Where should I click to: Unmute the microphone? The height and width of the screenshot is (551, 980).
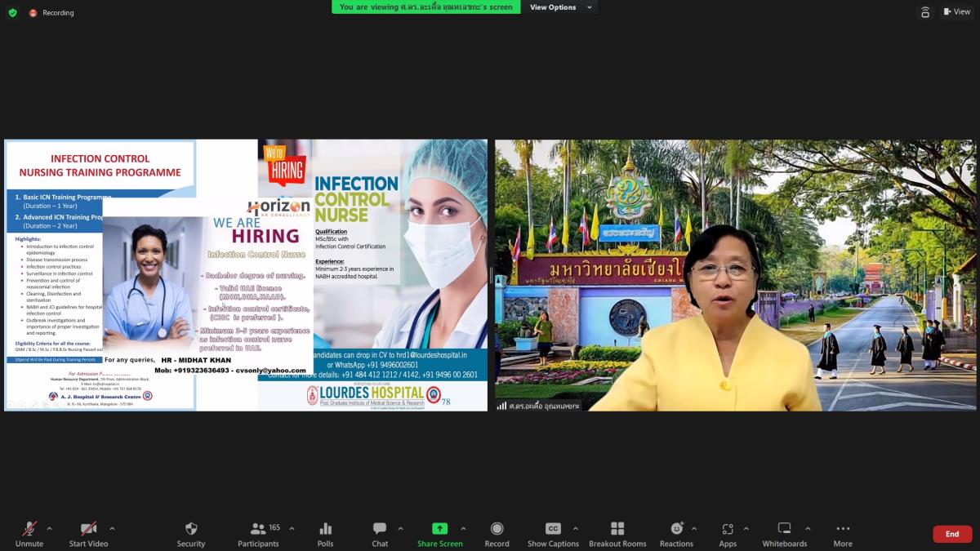coord(29,529)
